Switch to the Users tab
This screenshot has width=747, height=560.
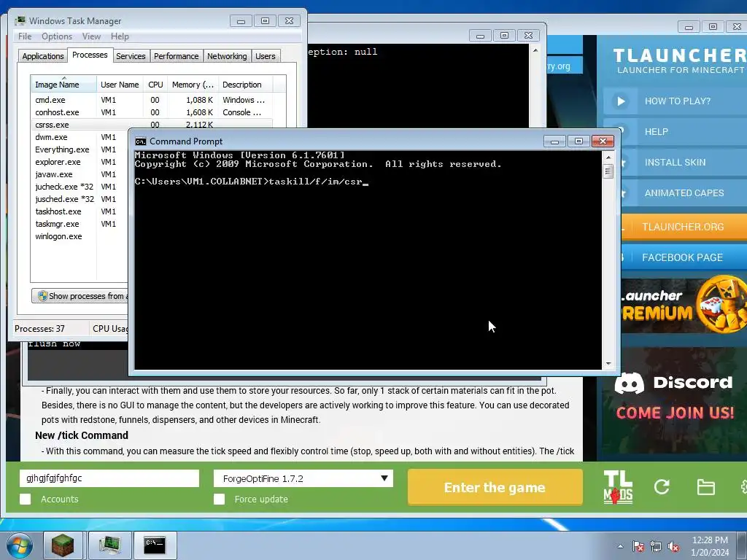click(x=266, y=56)
